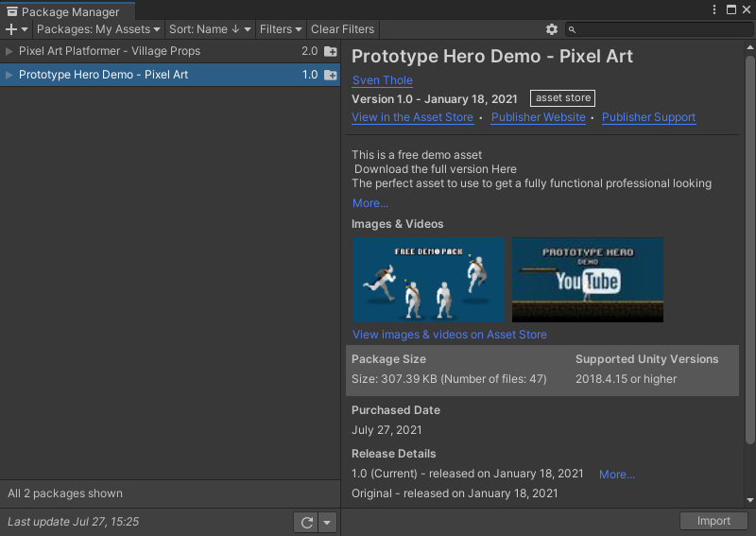Viewport: 756px width, 536px height.
Task: Click the Import button
Action: click(x=713, y=521)
